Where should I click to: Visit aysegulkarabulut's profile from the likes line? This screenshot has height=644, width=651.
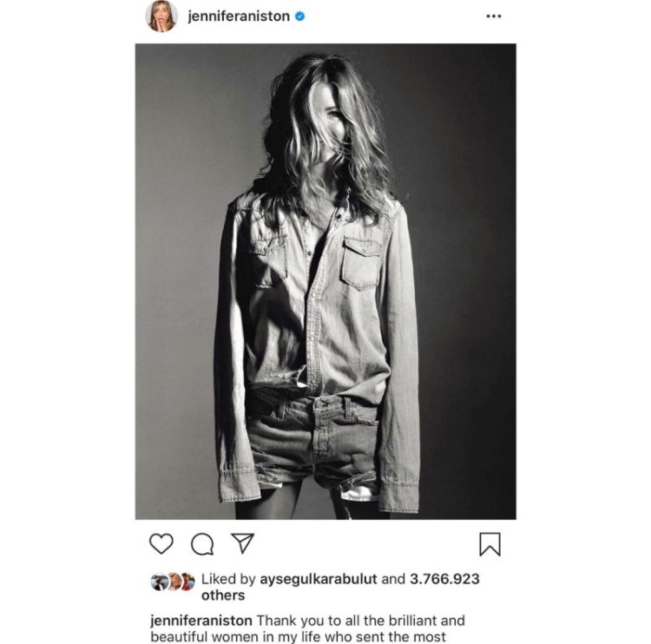click(x=318, y=579)
